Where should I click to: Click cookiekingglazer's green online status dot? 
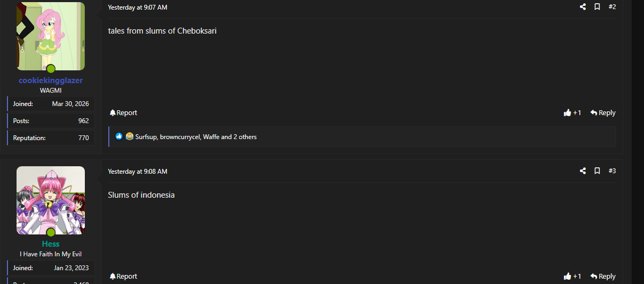(51, 69)
